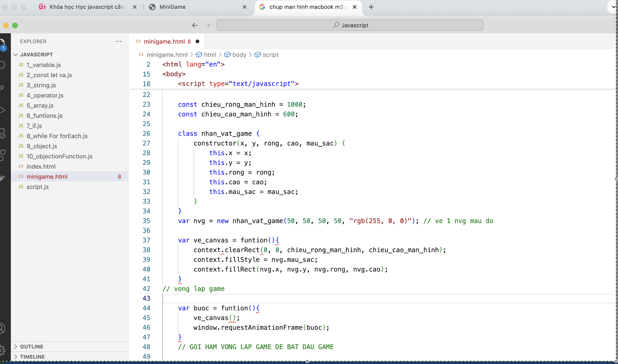Screen dimensions: 618x364
Task: Open the Search view in activity bar
Action: point(2,65)
